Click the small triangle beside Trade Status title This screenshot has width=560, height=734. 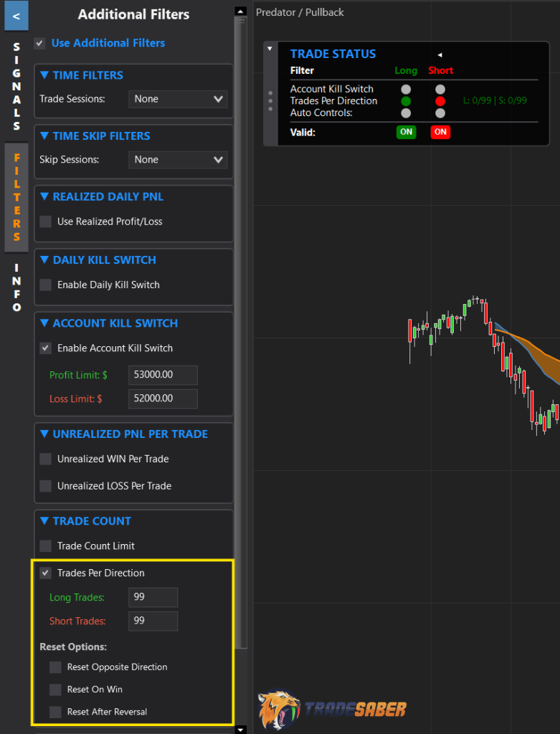[440, 54]
